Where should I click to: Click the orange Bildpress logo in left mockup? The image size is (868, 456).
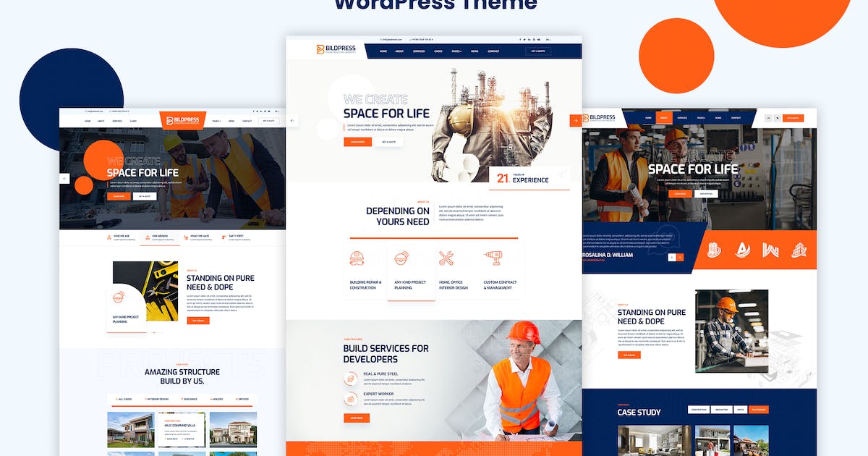click(182, 120)
